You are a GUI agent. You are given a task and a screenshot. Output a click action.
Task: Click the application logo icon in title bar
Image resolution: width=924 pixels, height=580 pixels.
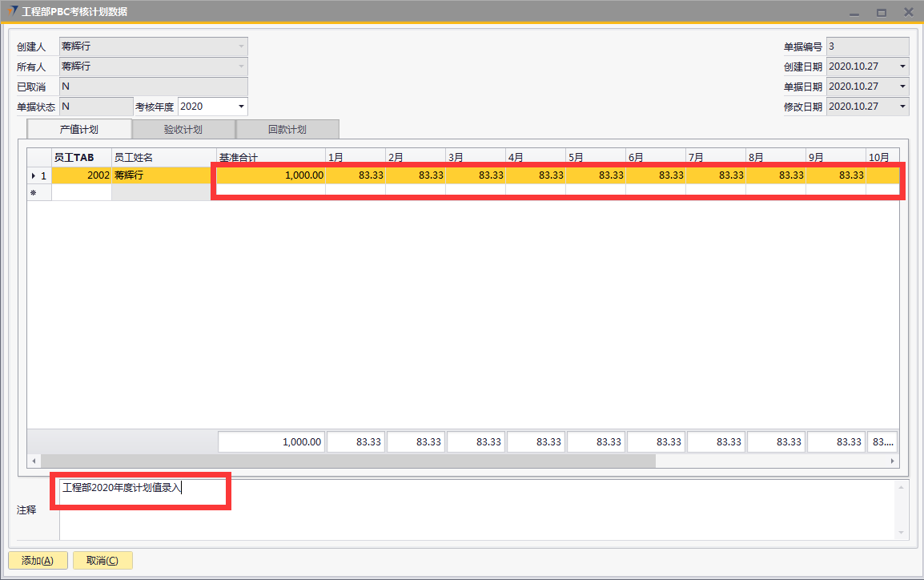[x=13, y=11]
